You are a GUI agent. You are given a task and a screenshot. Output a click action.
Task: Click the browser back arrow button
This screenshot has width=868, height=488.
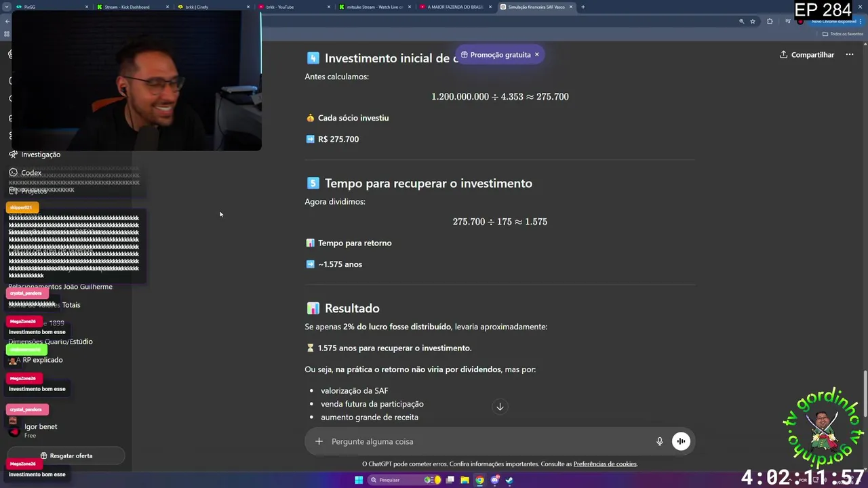click(7, 21)
